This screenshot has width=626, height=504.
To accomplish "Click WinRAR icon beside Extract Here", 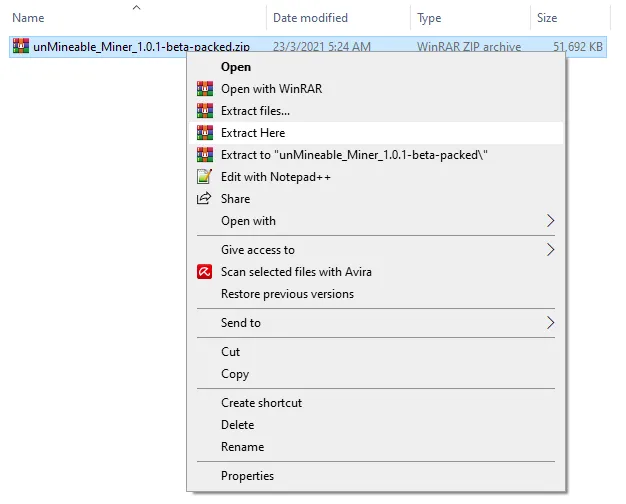I will tap(205, 133).
